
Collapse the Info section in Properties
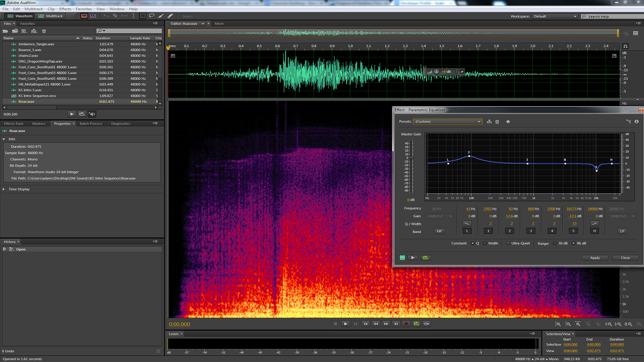4,139
